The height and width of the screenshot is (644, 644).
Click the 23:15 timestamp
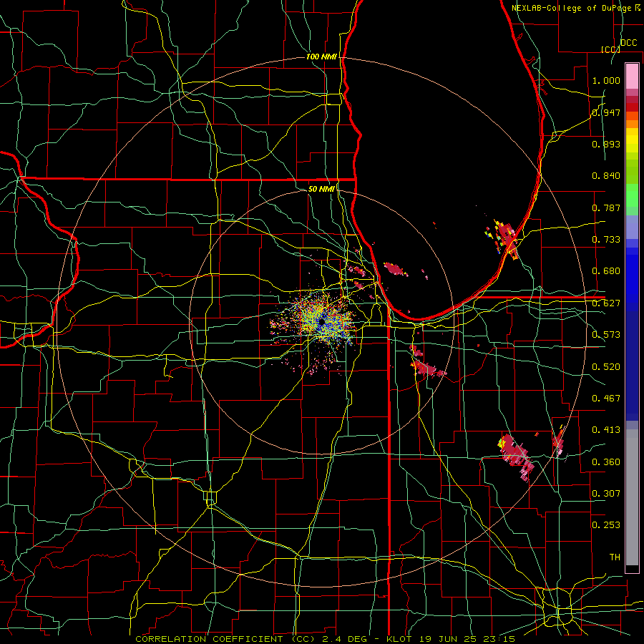click(x=499, y=639)
